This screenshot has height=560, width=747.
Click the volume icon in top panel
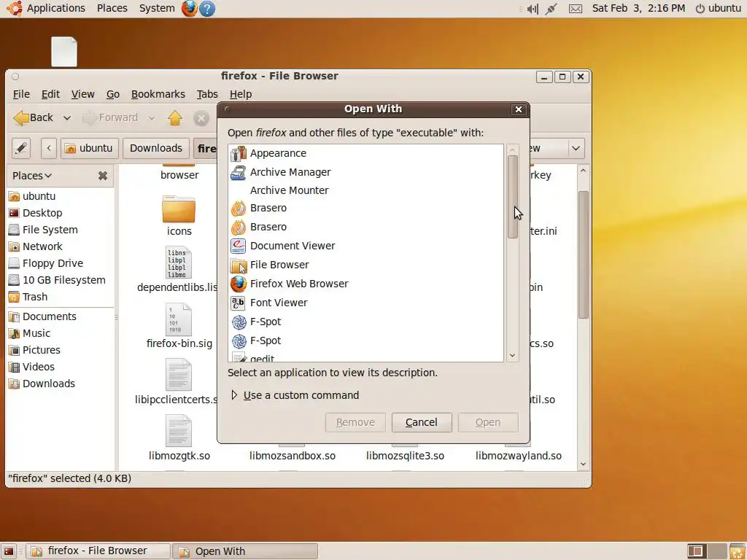click(532, 9)
